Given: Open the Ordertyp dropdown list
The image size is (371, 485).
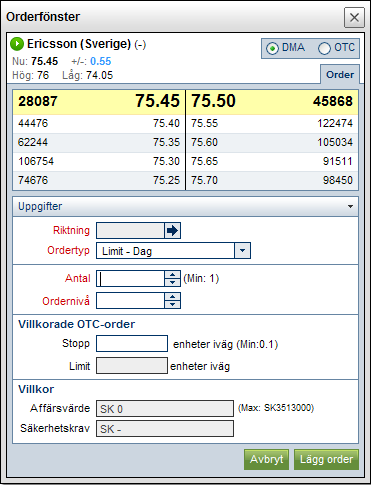Looking at the screenshot, I should [x=242, y=251].
